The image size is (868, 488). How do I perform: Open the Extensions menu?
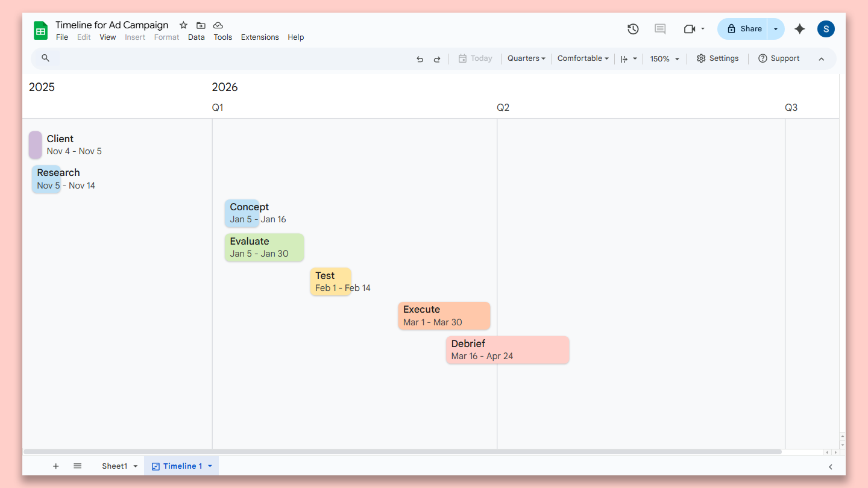click(260, 37)
